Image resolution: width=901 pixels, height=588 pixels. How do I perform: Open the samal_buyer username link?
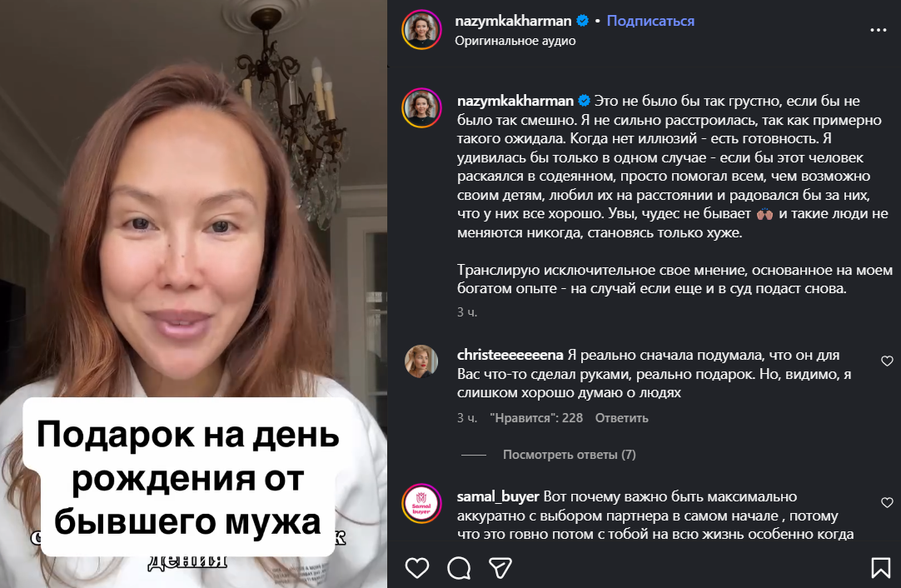(498, 496)
